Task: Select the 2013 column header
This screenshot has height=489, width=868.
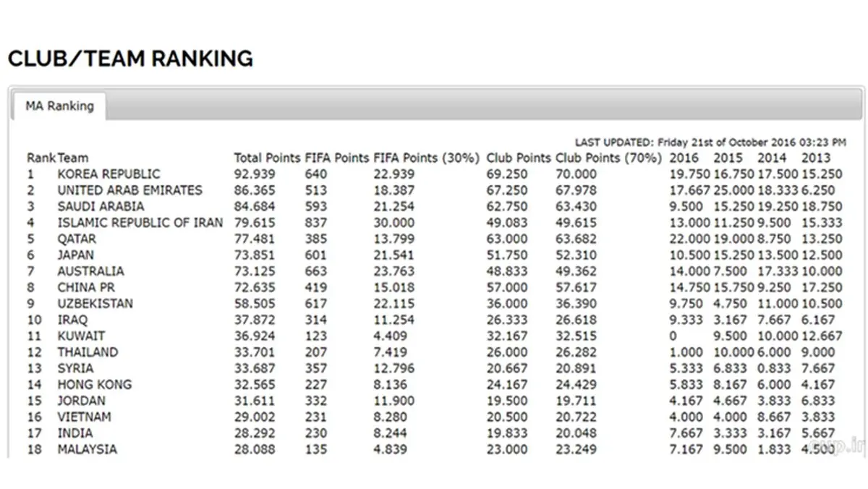Action: click(x=816, y=158)
